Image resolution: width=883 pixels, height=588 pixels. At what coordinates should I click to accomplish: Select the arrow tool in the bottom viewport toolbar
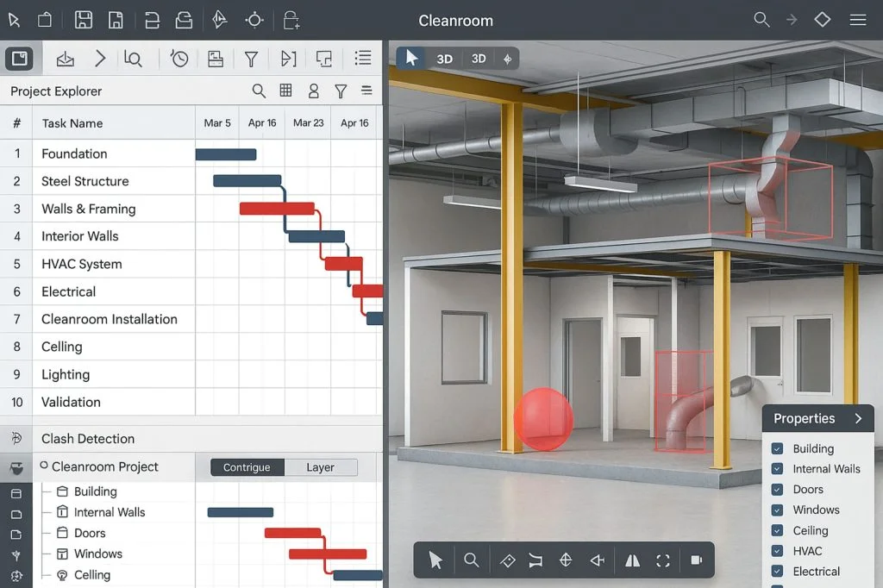(435, 560)
